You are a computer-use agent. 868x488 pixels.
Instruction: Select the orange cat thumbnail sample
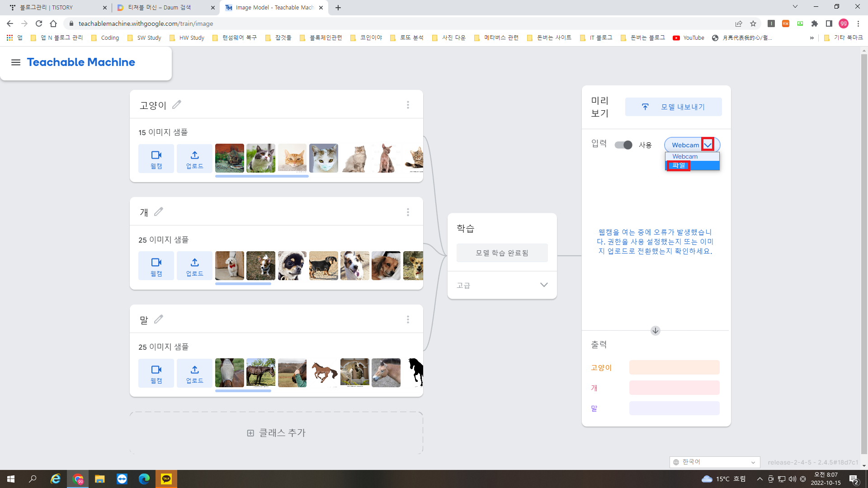coord(292,158)
